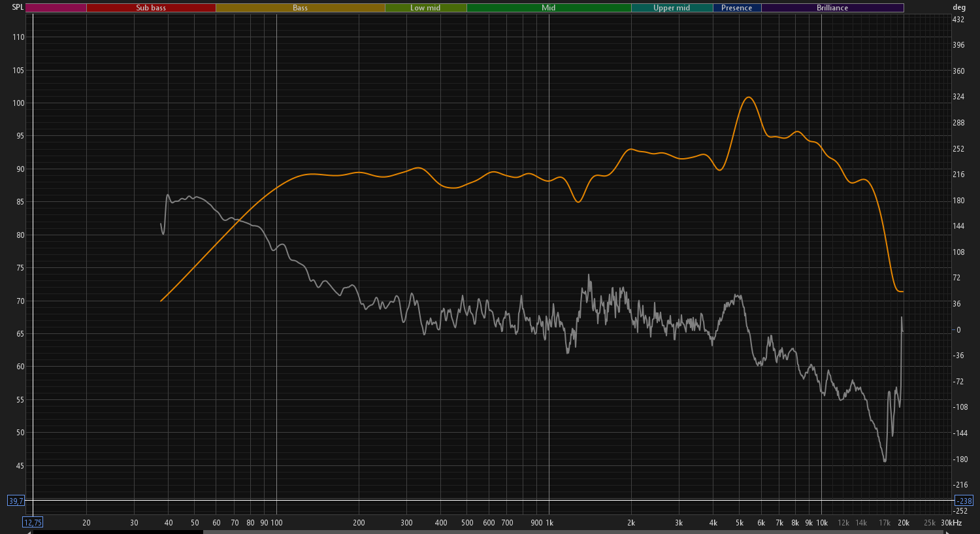Click the Sub bass frequency band label
This screenshot has height=534, width=980.
151,8
